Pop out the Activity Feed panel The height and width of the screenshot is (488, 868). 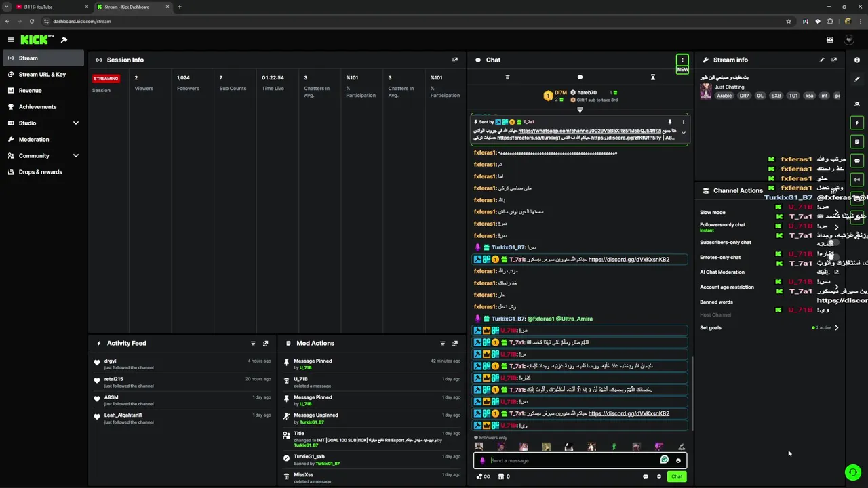click(265, 343)
